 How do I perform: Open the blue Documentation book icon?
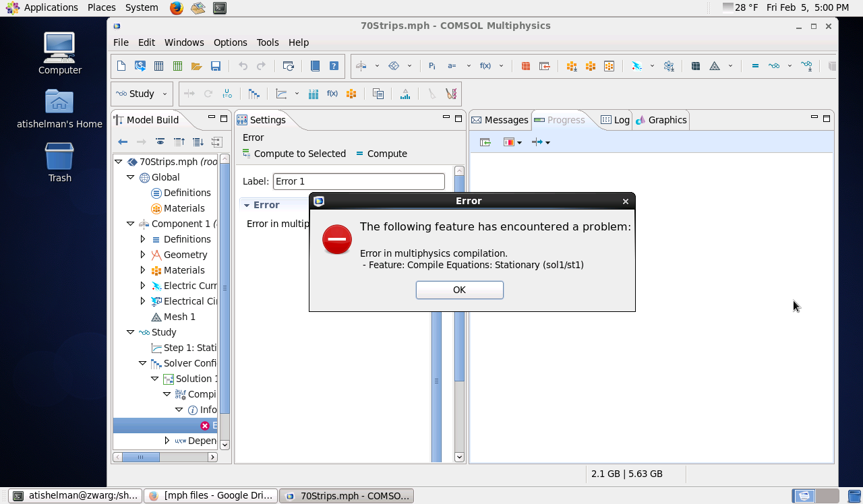[x=315, y=66]
